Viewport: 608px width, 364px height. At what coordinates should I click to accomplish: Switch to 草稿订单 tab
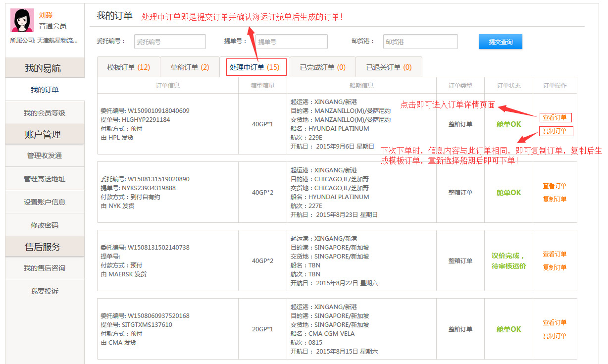tap(190, 67)
